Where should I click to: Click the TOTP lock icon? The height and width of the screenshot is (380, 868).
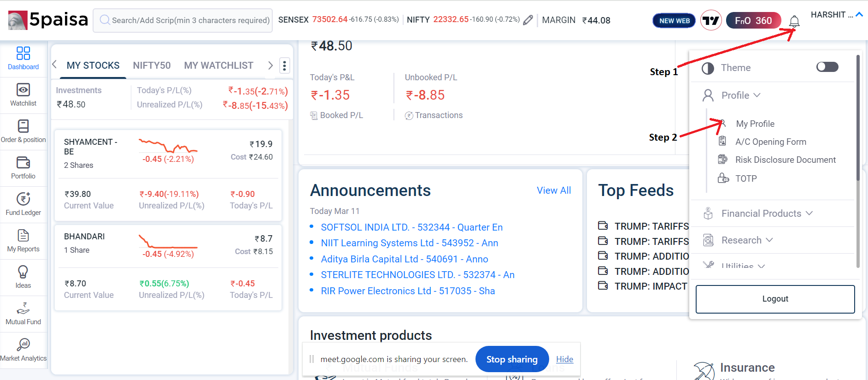pyautogui.click(x=723, y=178)
